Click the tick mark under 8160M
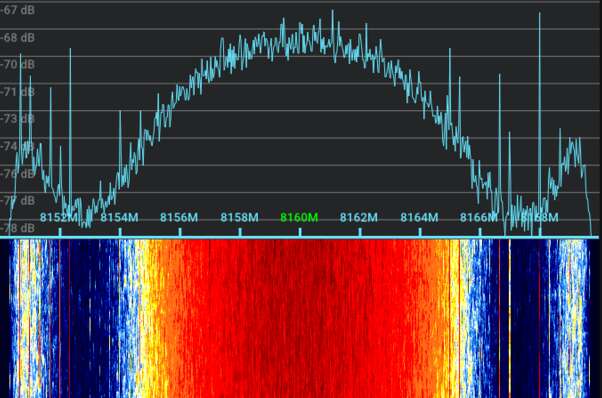The width and height of the screenshot is (602, 398). click(300, 232)
